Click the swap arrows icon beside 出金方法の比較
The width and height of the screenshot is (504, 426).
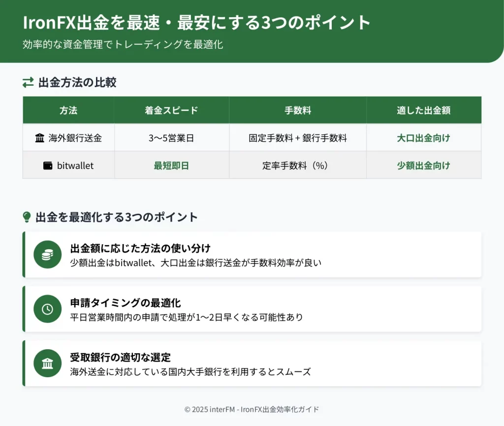click(28, 83)
